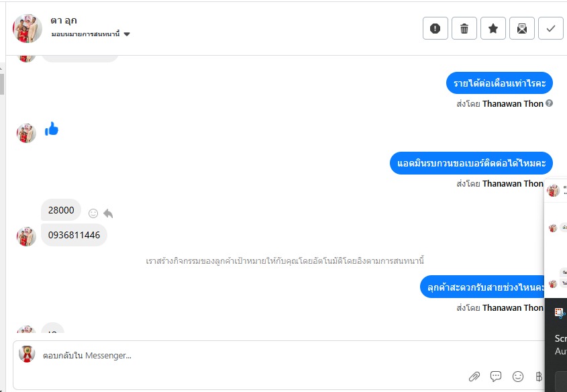Open the emoji picker in the reply box
The height and width of the screenshot is (392, 567).
(518, 377)
